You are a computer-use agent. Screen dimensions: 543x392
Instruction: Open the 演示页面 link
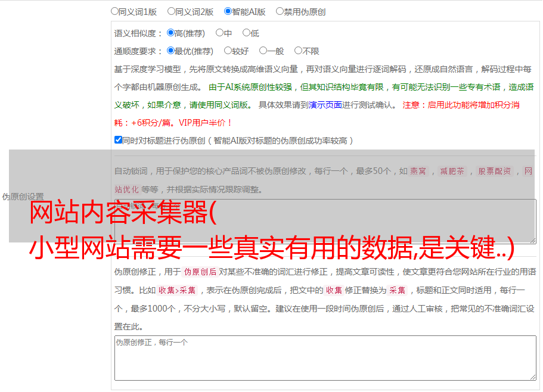point(325,105)
